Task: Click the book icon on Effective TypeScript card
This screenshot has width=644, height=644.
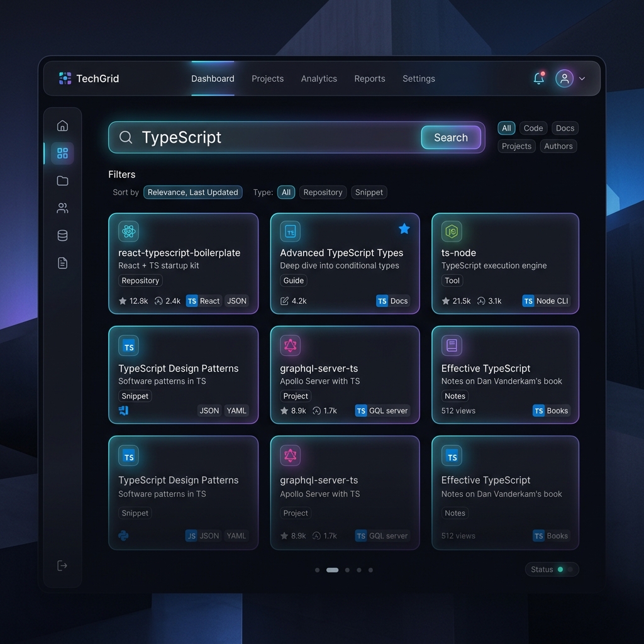Action: 452,345
